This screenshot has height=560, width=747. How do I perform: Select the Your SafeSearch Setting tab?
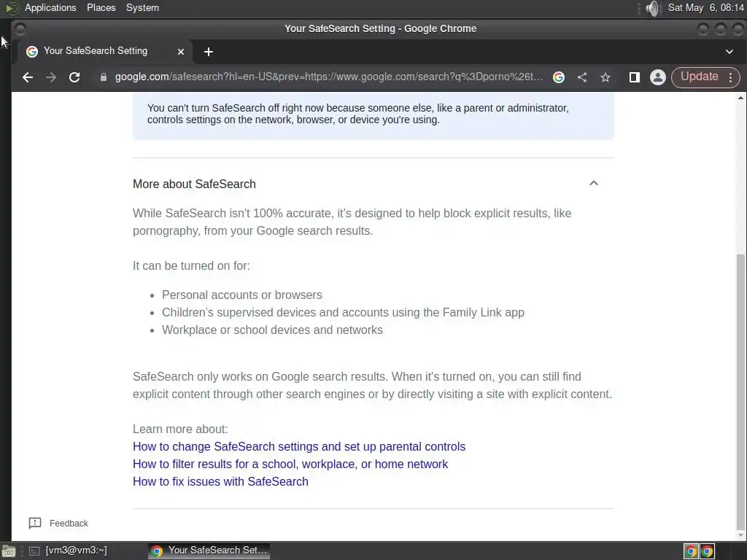[105, 51]
